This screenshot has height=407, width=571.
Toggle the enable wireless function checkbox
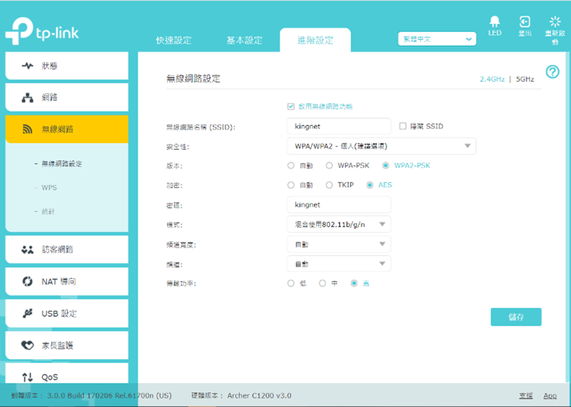click(291, 106)
